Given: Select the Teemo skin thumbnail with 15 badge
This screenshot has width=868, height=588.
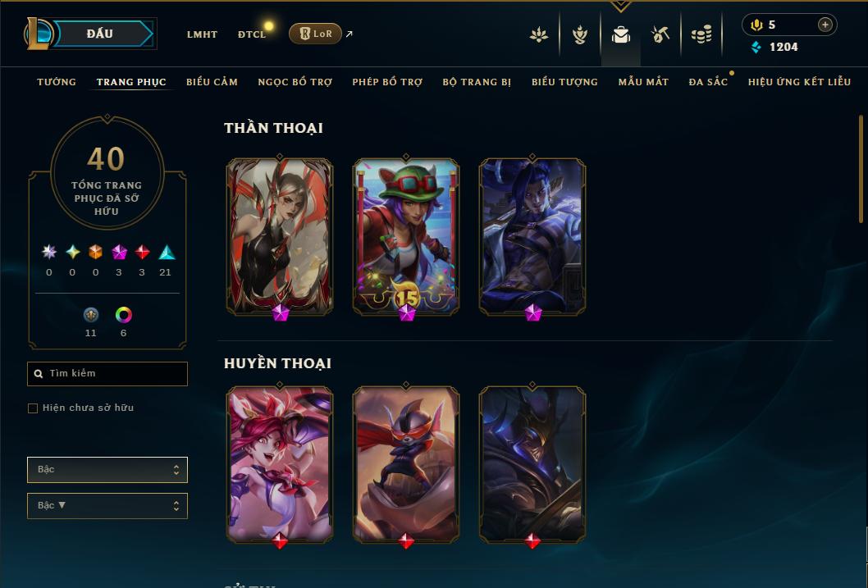Looking at the screenshot, I should (406, 237).
